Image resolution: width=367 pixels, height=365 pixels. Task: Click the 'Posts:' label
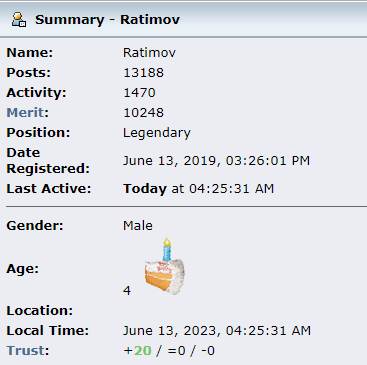(x=29, y=73)
